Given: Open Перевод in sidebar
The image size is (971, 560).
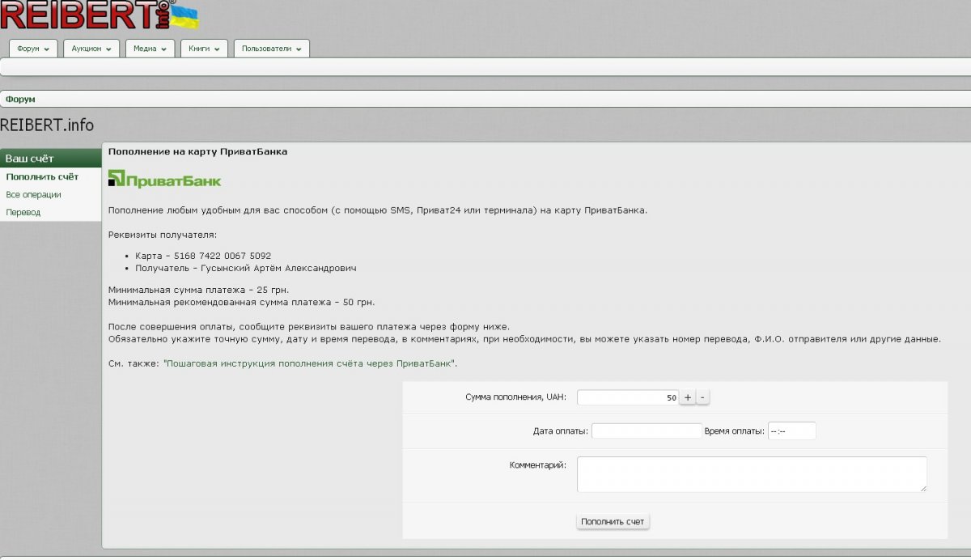Looking at the screenshot, I should click(23, 212).
